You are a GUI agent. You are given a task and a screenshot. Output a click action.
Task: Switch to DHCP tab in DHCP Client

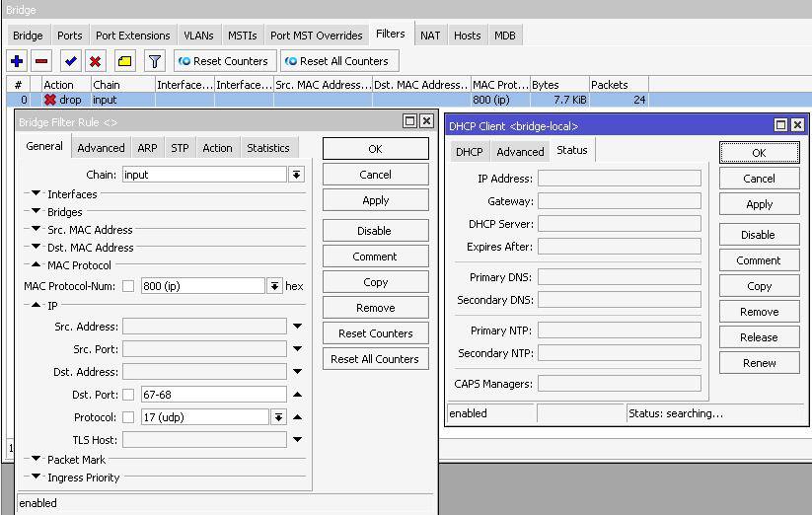click(470, 152)
